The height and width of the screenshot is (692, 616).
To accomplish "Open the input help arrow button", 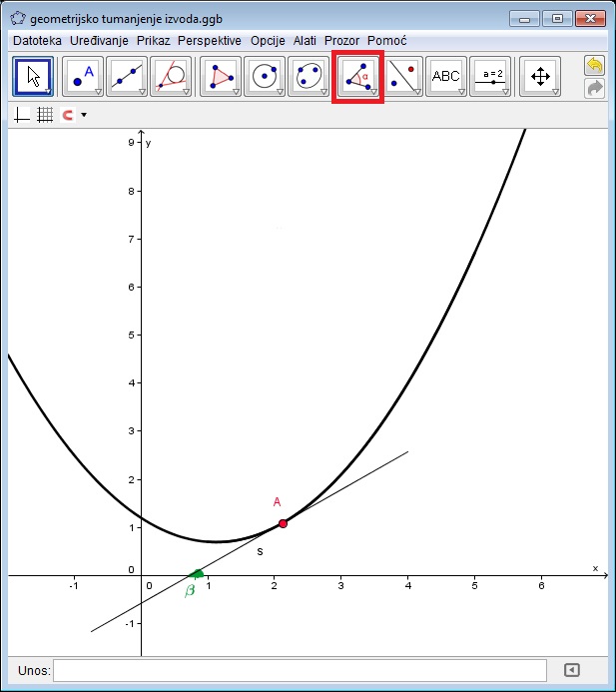I will point(571,670).
